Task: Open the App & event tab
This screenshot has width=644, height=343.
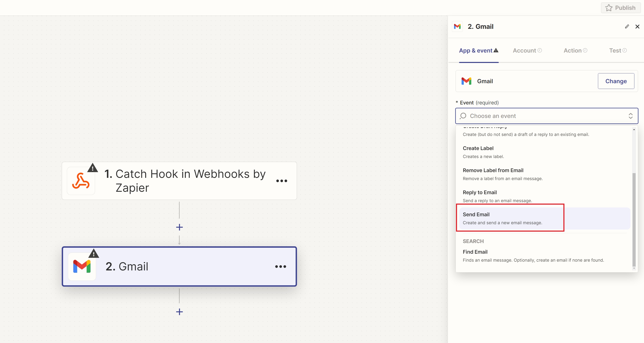Action: tap(478, 51)
